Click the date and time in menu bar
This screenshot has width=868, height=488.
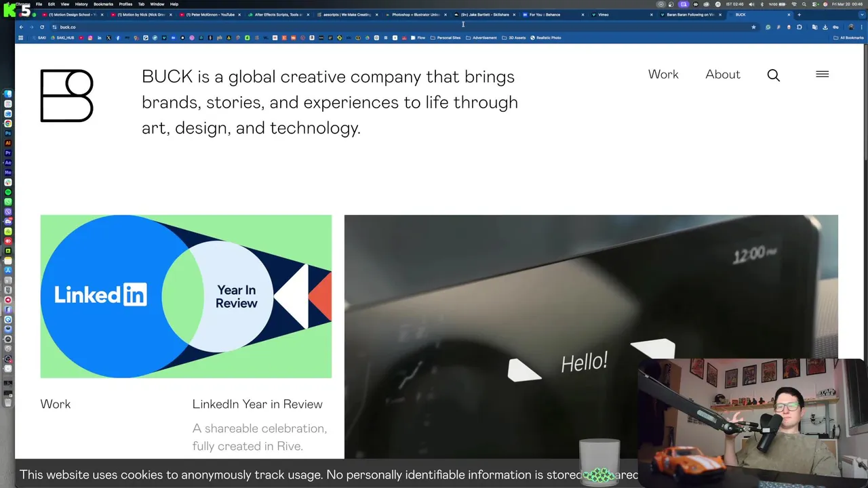[847, 4]
